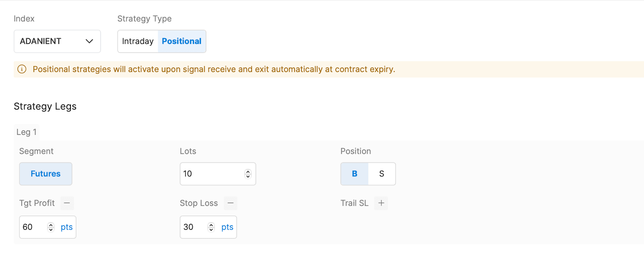This screenshot has height=263, width=644.
Task: Choose Buy position with B button
Action: (355, 174)
